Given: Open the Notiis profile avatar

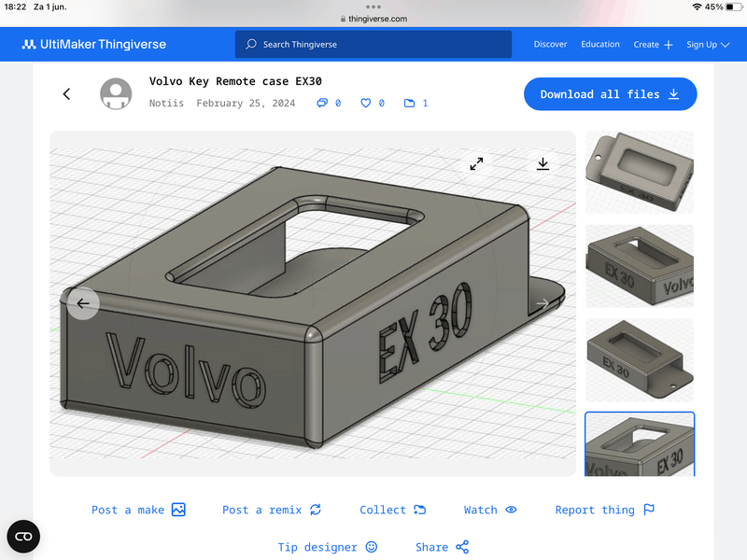Looking at the screenshot, I should [x=116, y=94].
